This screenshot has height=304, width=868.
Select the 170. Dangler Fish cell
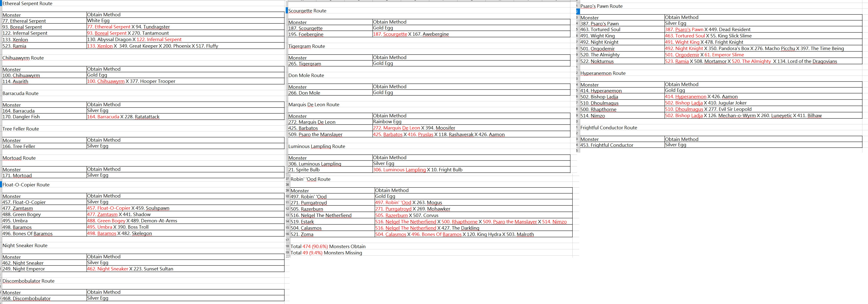pos(21,117)
